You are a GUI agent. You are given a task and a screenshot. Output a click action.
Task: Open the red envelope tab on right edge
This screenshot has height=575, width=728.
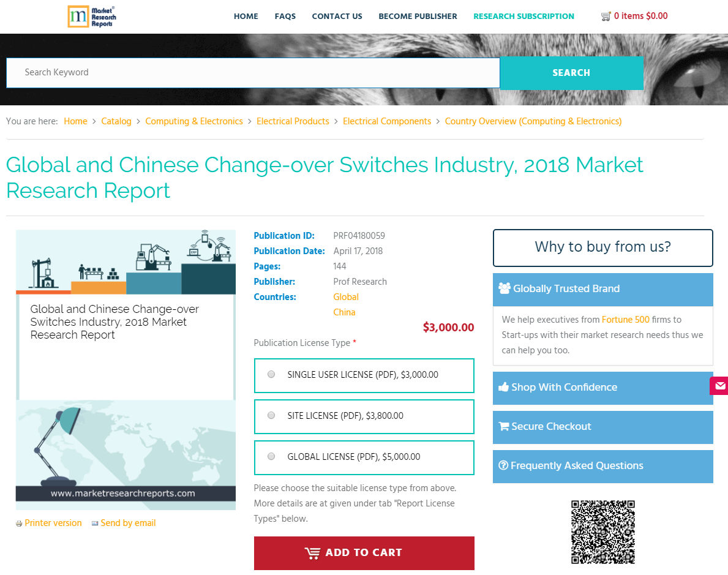coord(720,386)
